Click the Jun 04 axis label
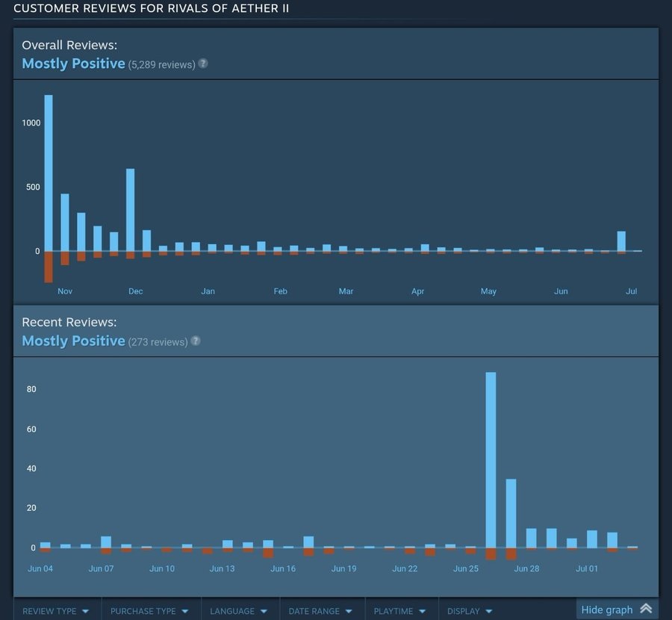Image resolution: width=672 pixels, height=620 pixels. [40, 568]
